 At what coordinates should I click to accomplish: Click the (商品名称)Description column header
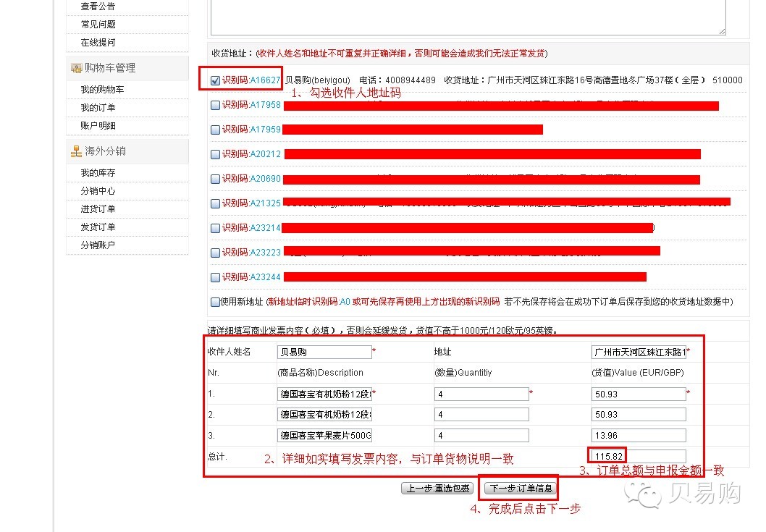click(x=320, y=373)
